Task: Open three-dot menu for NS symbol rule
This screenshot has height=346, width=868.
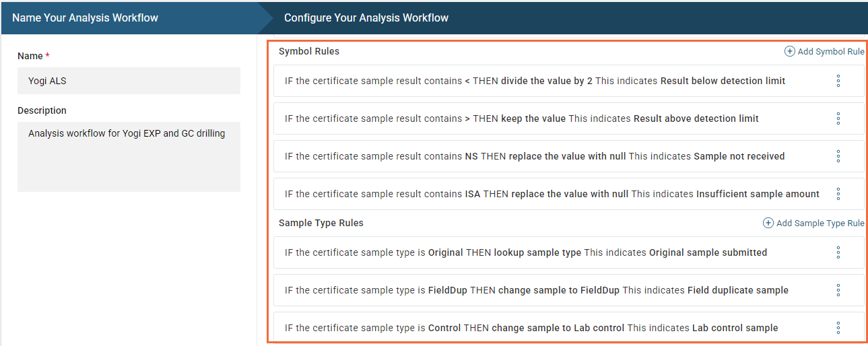Action: click(838, 156)
